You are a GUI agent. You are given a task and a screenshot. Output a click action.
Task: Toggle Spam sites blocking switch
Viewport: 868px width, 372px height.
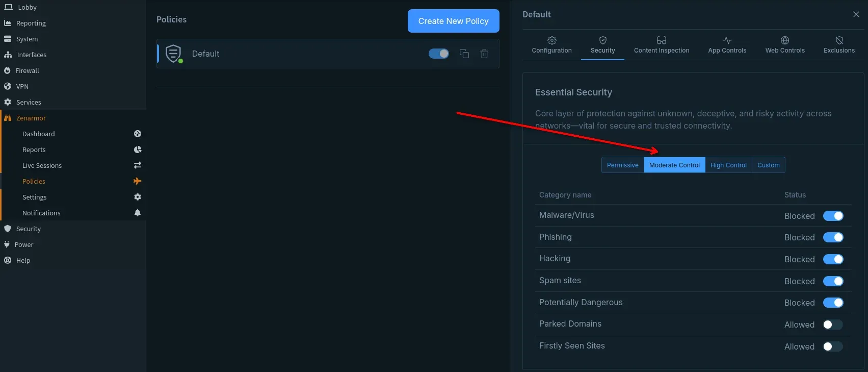click(833, 281)
